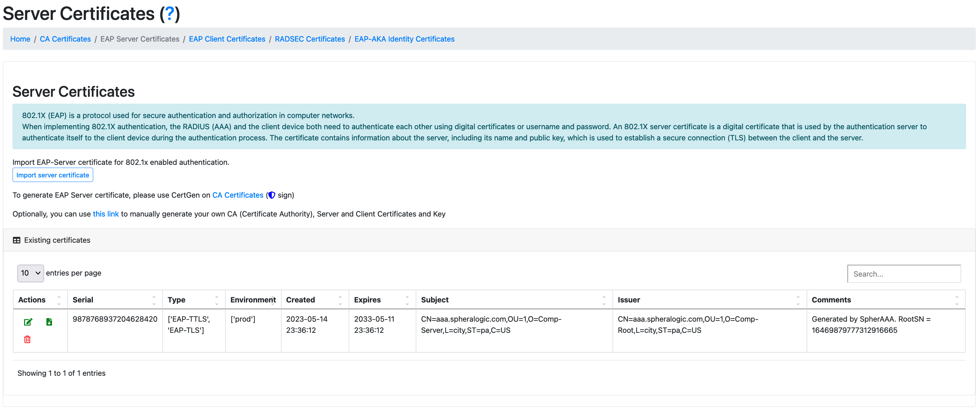Open CA Certificates breadcrumb

pos(65,39)
